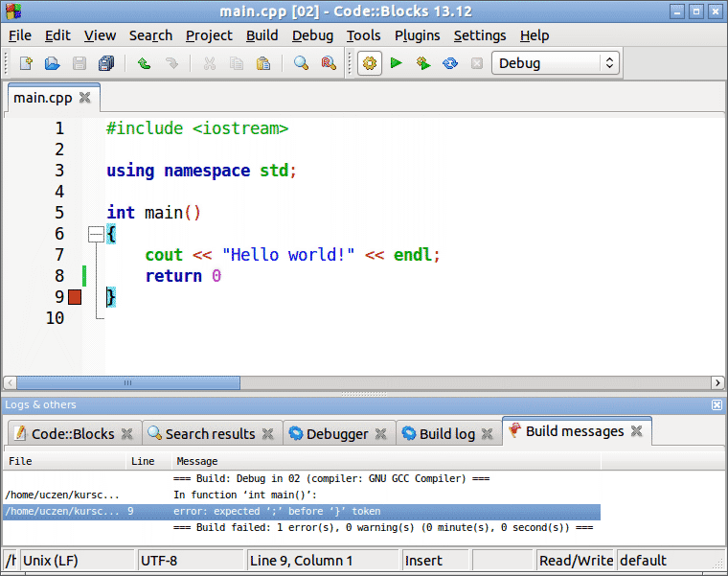Click the Build gear icon
The height and width of the screenshot is (576, 728).
click(370, 63)
